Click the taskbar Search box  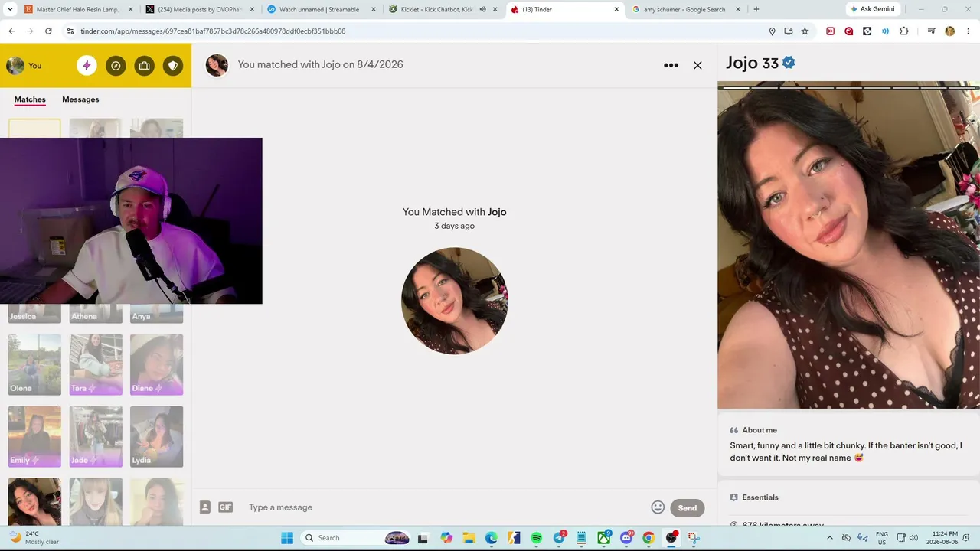pos(356,538)
